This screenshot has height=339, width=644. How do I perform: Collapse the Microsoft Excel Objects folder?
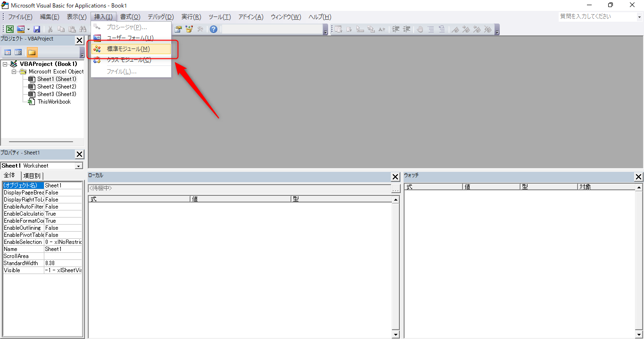[14, 72]
